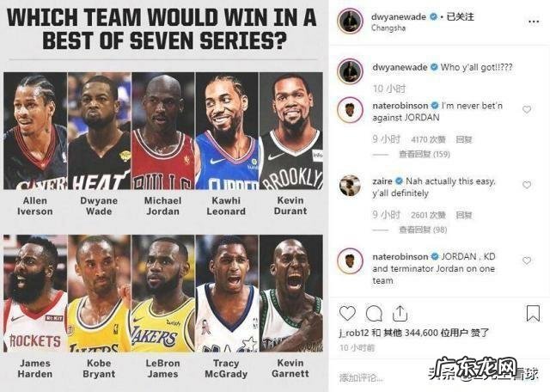Click the 已关注 following button
The width and height of the screenshot is (550, 392).
(460, 16)
